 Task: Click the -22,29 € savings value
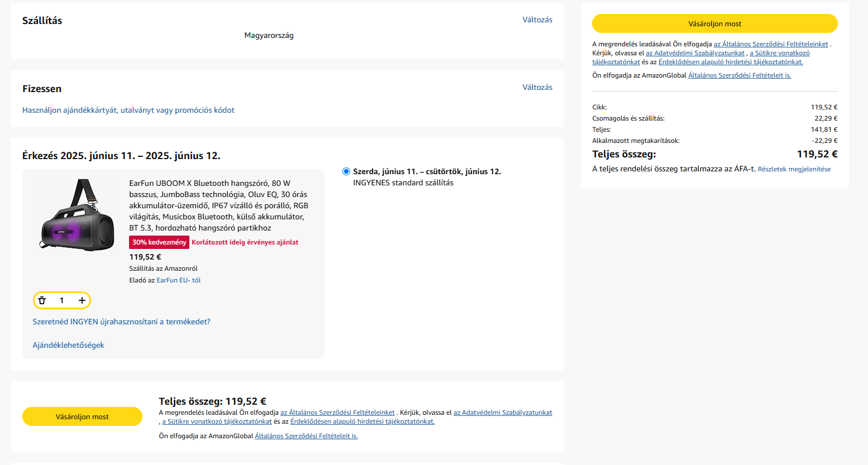click(x=824, y=141)
